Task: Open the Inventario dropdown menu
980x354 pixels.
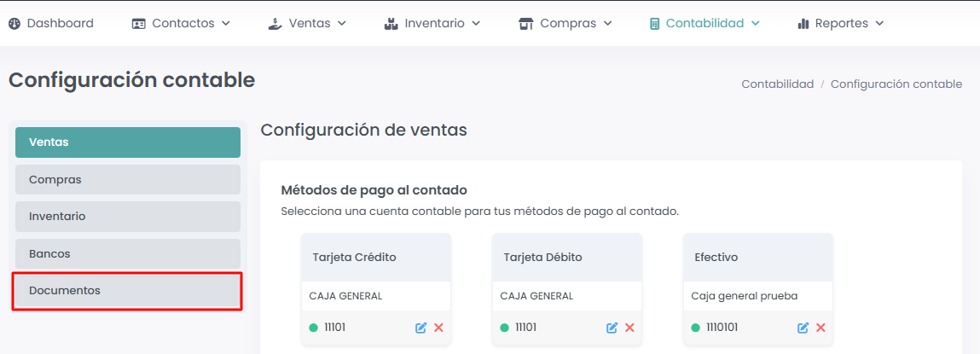Action: click(x=432, y=24)
